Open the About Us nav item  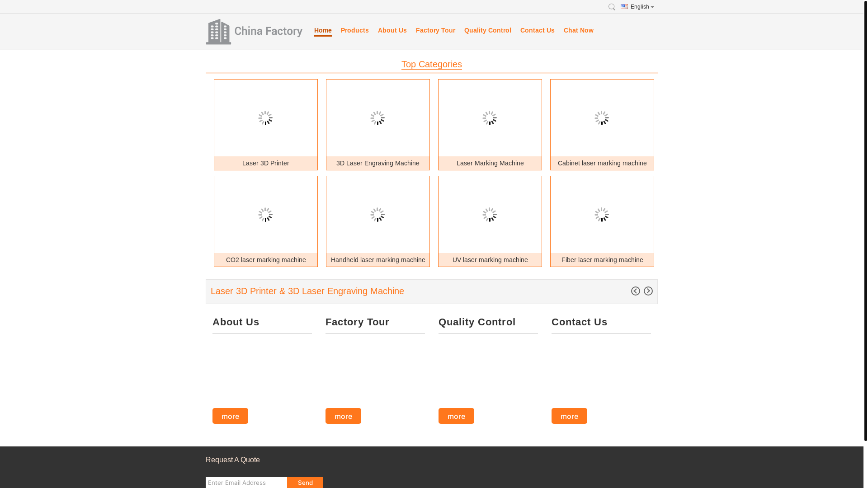(392, 30)
